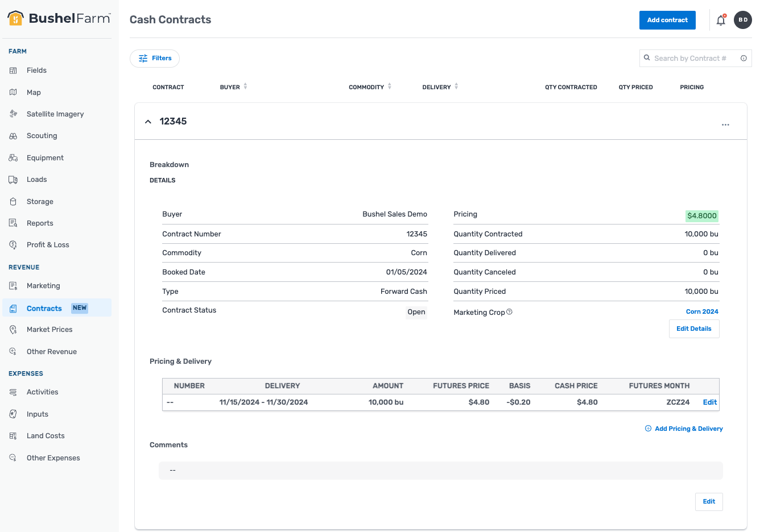764x532 pixels.
Task: Open Land Costs page
Action: tap(46, 436)
